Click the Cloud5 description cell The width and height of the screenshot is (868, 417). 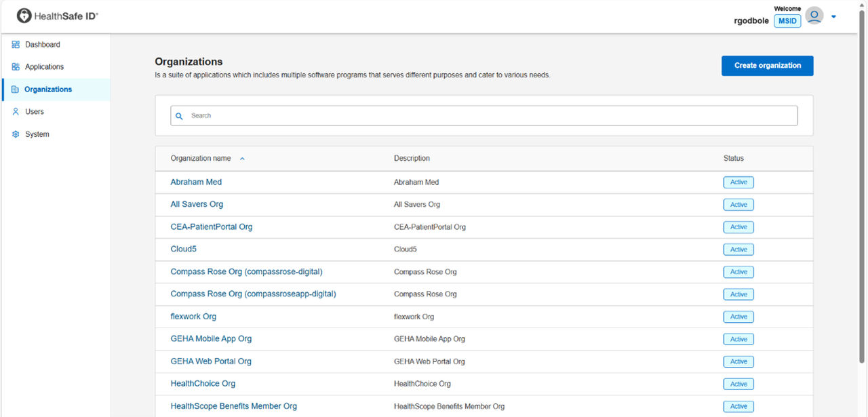[406, 250]
